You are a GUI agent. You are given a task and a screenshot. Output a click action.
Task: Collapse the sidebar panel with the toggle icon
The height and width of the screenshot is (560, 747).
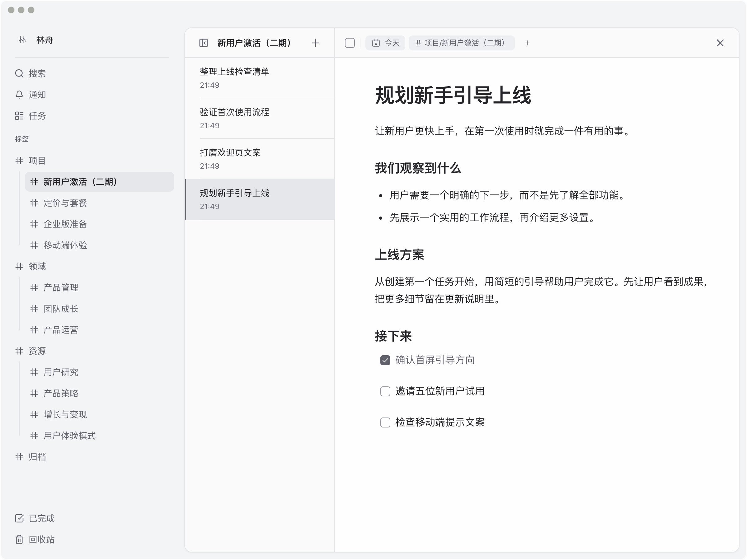coord(204,43)
